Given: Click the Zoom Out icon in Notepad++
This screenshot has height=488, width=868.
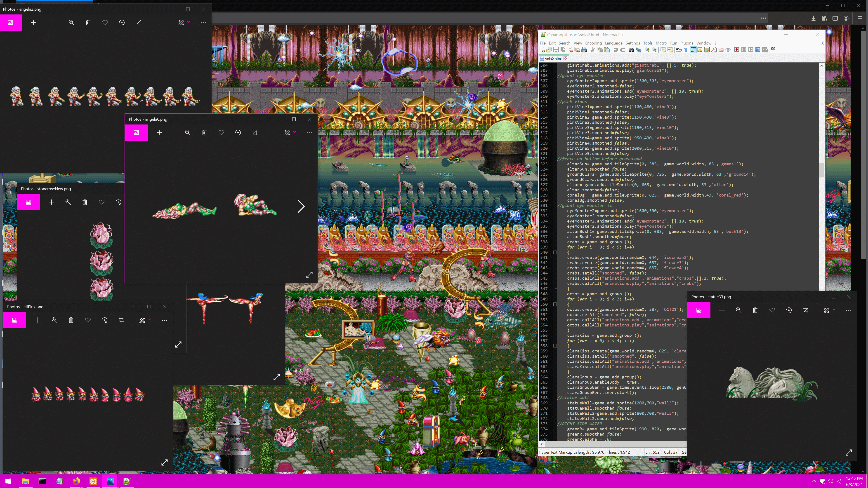Looking at the screenshot, I should tap(654, 50).
